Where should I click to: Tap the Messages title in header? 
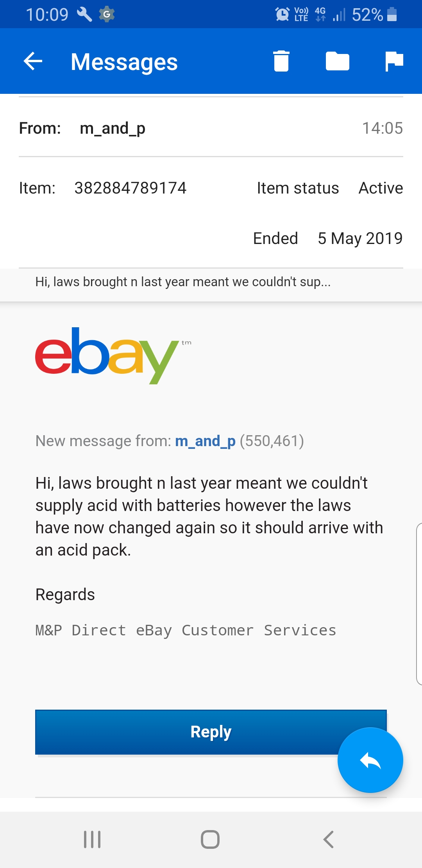pyautogui.click(x=124, y=62)
